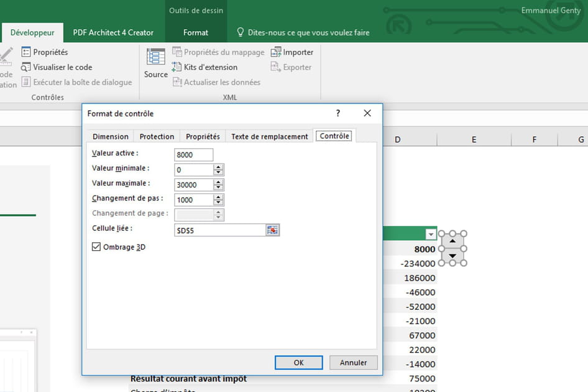Confirm the dialog with OK

click(298, 362)
